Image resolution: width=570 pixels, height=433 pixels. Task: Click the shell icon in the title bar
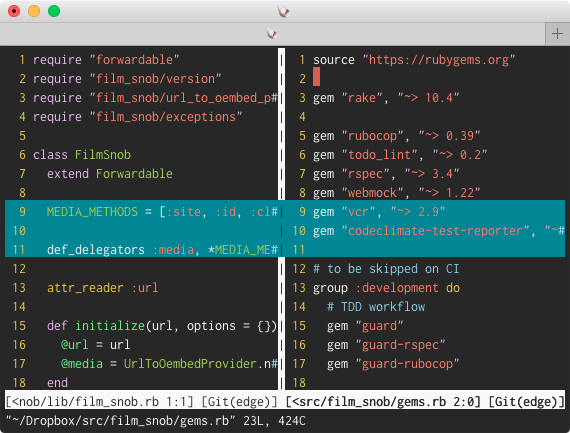tap(284, 11)
